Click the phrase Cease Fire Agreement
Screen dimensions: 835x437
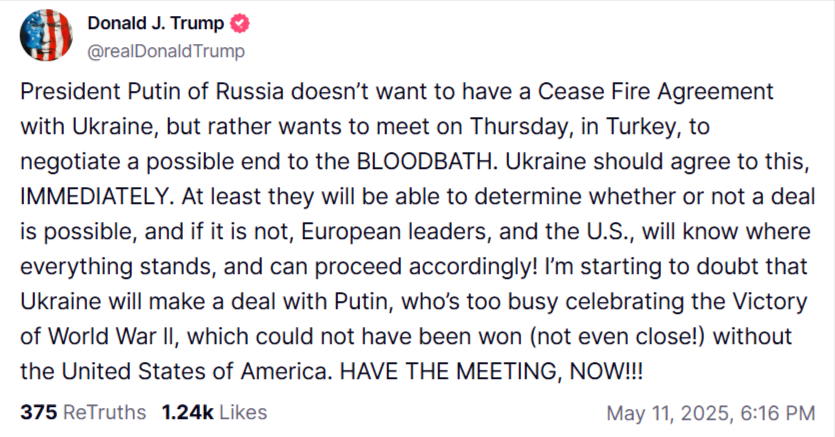tap(656, 92)
